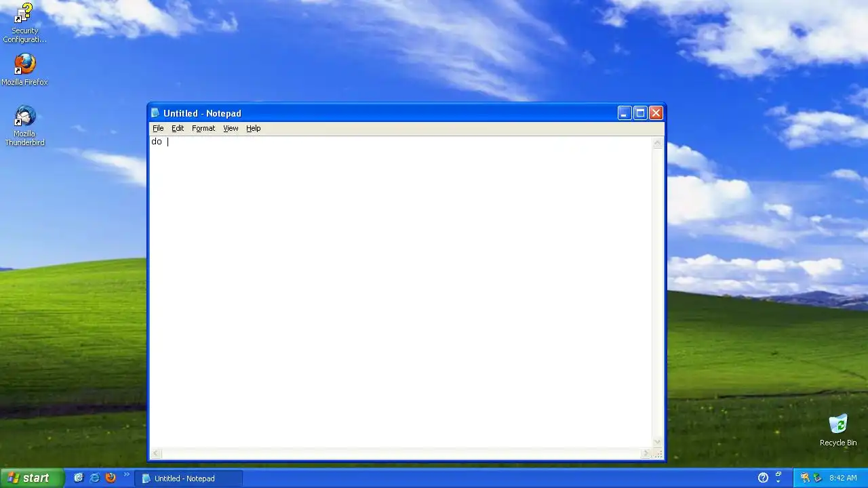
Task: Select the Recycle Bin desktop icon
Action: click(838, 430)
